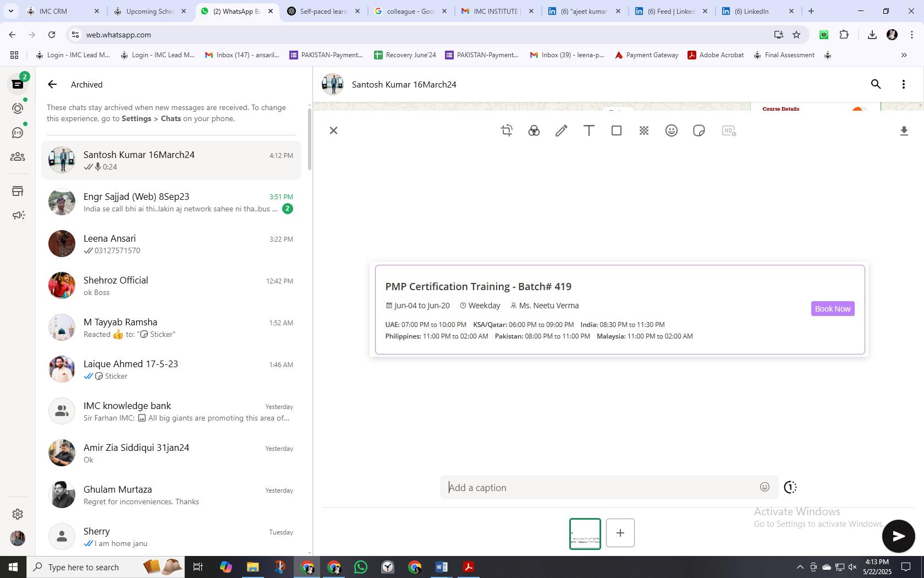Viewport: 924px width, 578px height.
Task: Open IMC knowledge bank group chat
Action: click(x=171, y=411)
